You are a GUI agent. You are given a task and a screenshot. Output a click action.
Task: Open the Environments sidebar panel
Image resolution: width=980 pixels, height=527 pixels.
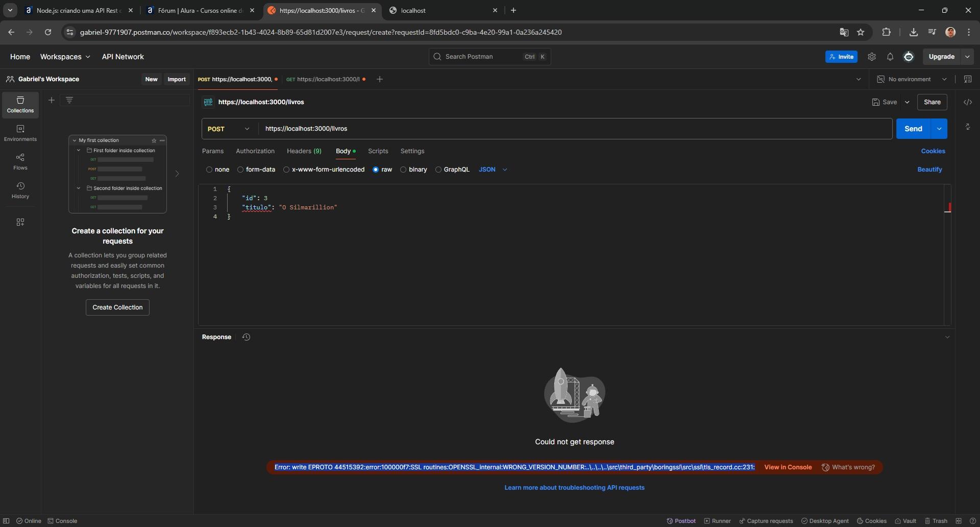[x=20, y=133]
